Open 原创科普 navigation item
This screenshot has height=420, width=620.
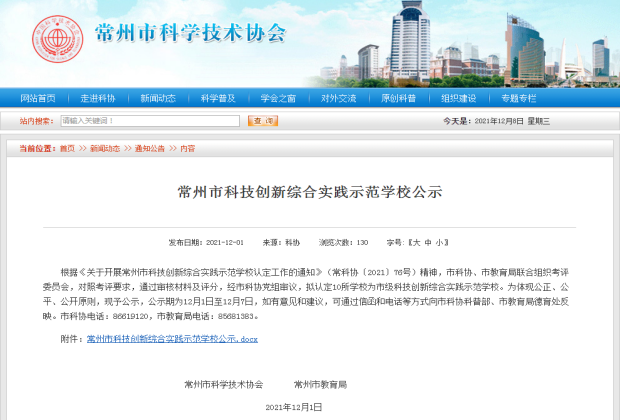click(398, 98)
